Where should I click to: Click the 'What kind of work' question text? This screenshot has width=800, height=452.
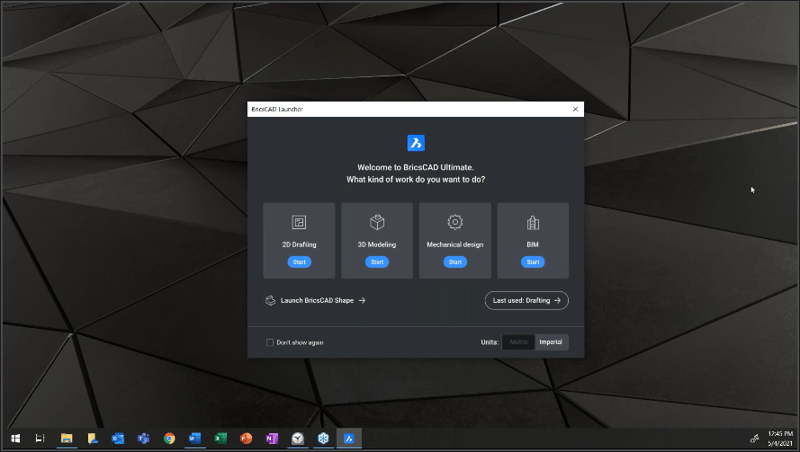pyautogui.click(x=416, y=180)
